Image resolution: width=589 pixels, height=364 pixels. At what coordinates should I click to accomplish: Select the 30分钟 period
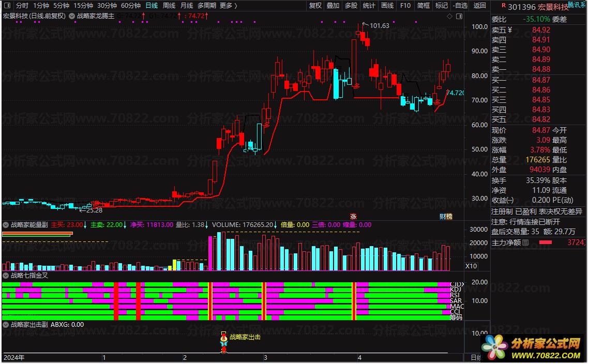[x=107, y=6]
